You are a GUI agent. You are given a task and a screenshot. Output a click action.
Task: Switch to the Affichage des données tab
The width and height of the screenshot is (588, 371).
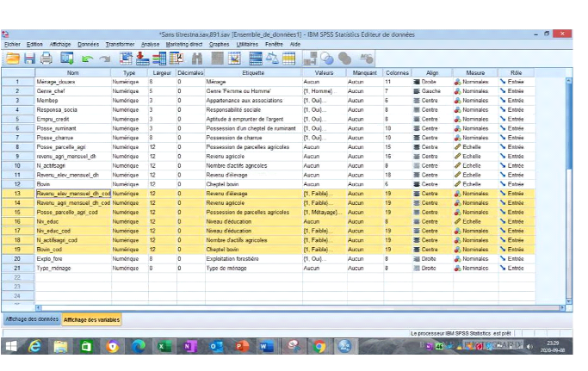coord(31,318)
